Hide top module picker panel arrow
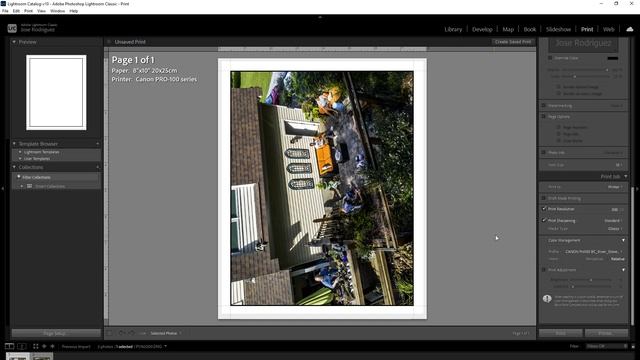 coord(320,17)
